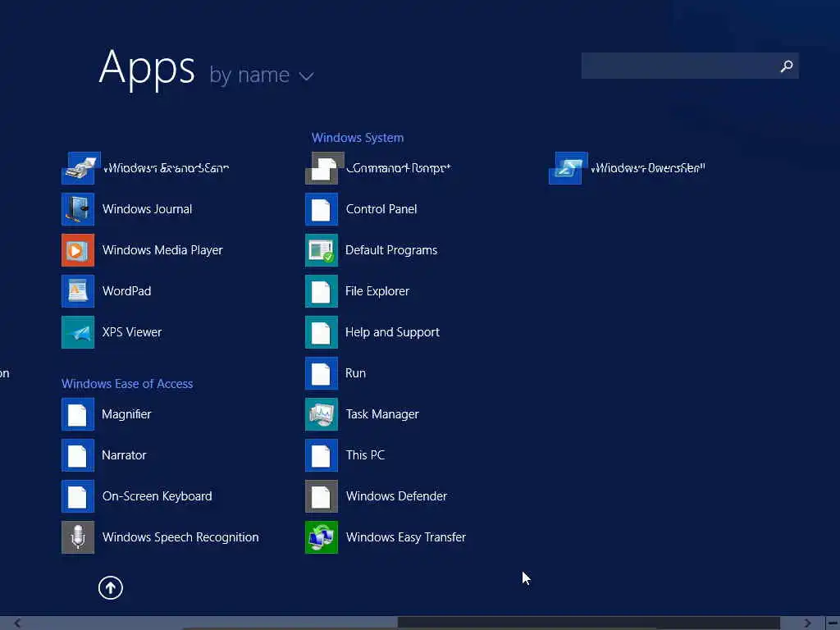Click the 'Control Panel' label
The image size is (840, 630).
pyautogui.click(x=381, y=209)
